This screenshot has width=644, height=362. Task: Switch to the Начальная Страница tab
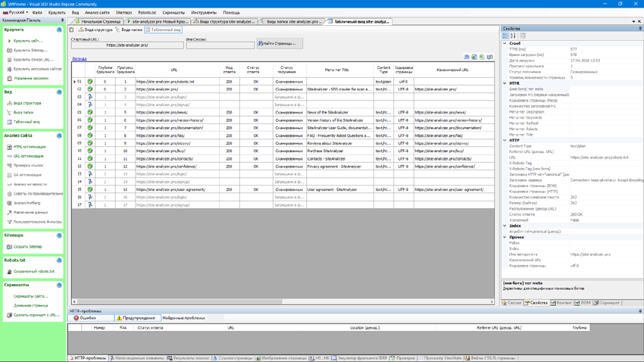98,21
